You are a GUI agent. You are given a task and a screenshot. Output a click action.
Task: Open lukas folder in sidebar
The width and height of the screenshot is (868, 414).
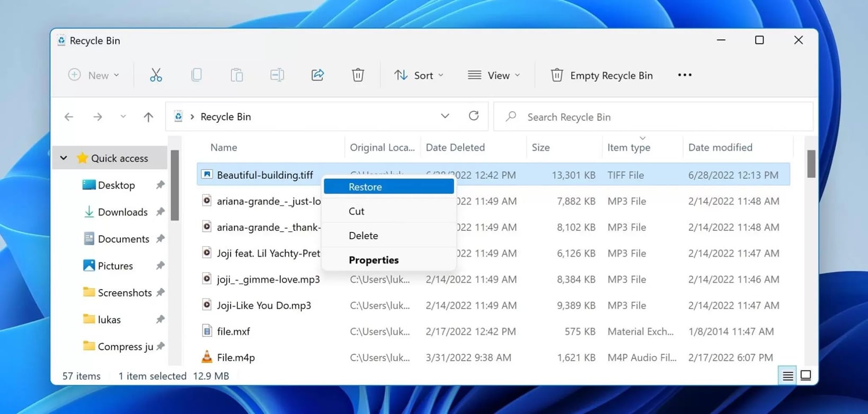pos(109,319)
